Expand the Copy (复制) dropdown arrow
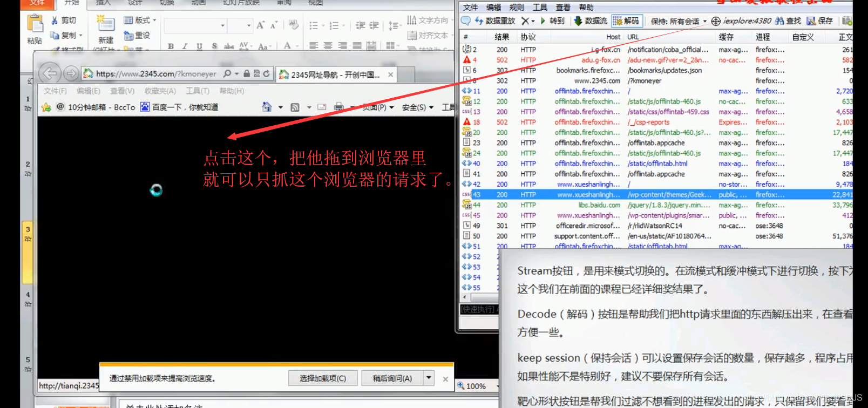 (x=81, y=36)
